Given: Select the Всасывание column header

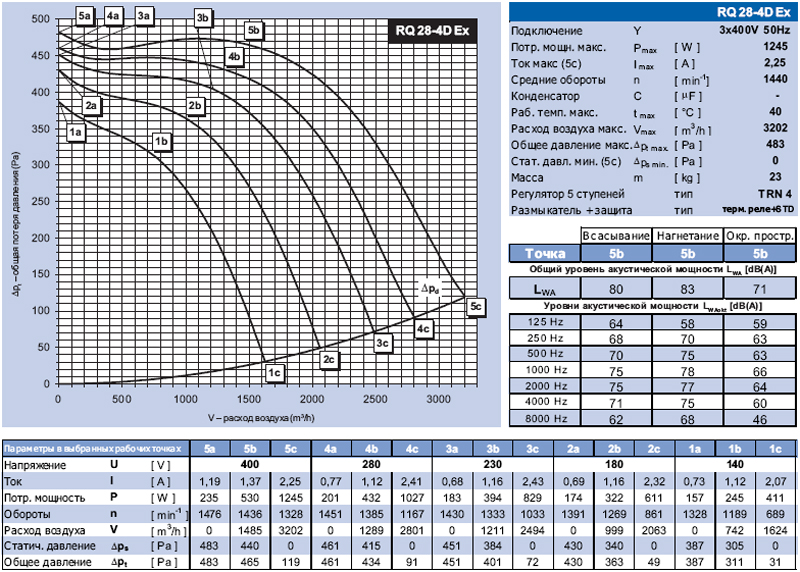Looking at the screenshot, I should point(617,235).
